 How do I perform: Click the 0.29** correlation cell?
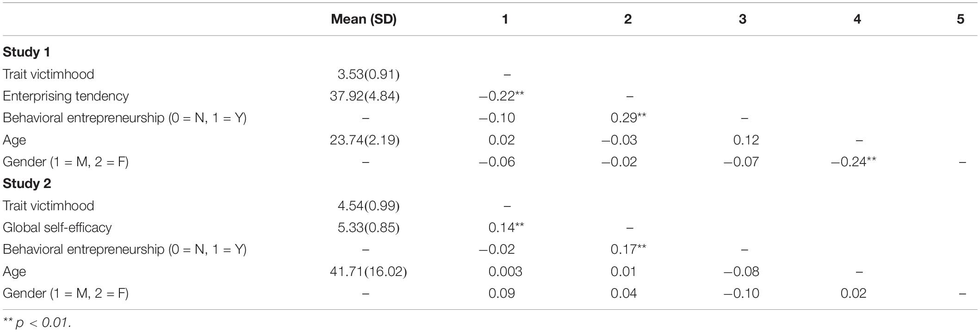[628, 118]
